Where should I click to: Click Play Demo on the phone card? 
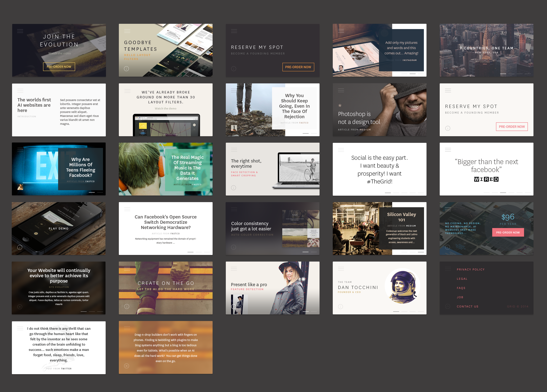[59, 228]
